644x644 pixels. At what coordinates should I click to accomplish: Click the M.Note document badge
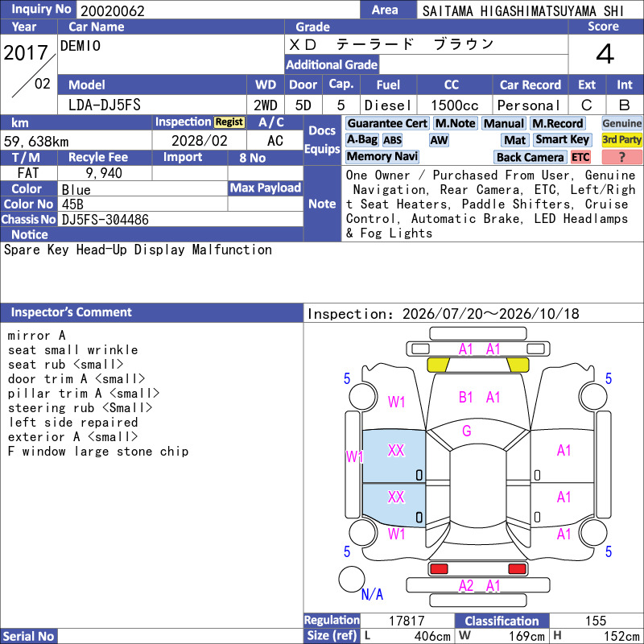click(455, 123)
